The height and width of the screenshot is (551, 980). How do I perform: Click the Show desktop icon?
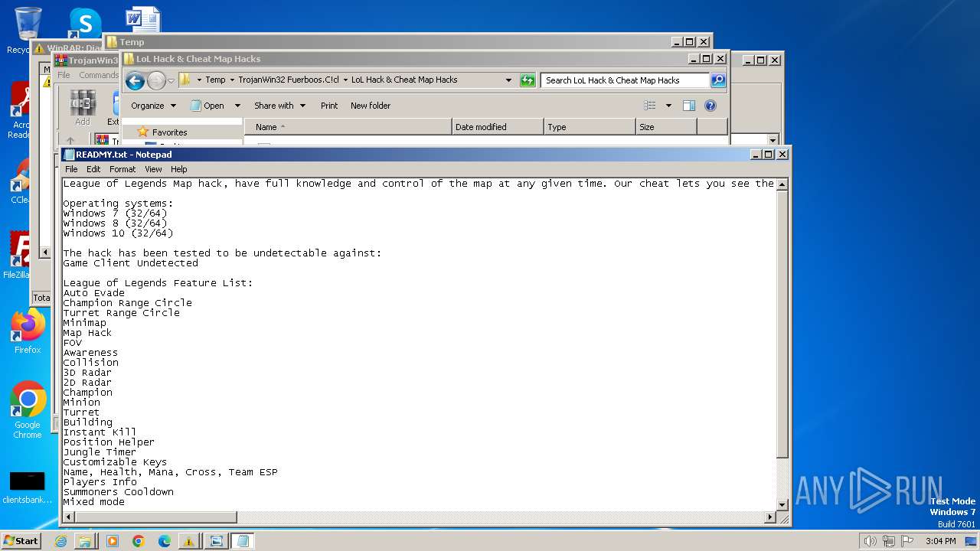(971, 541)
